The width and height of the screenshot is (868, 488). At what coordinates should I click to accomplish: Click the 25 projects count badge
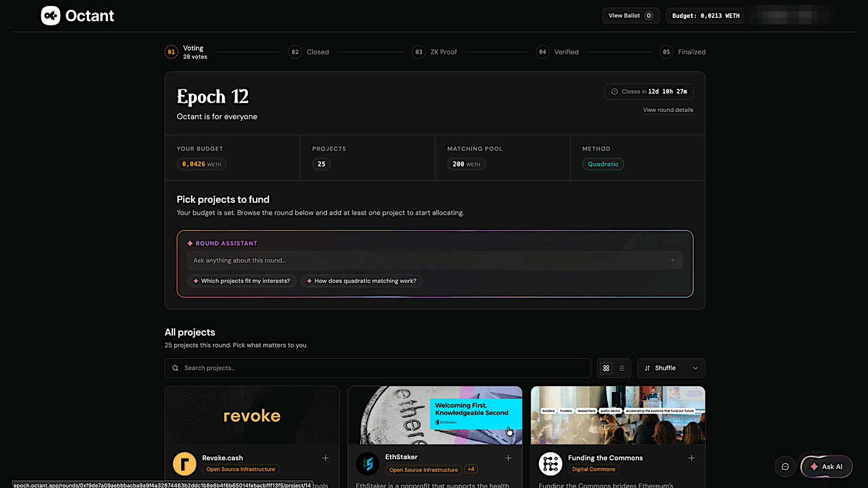click(x=321, y=164)
